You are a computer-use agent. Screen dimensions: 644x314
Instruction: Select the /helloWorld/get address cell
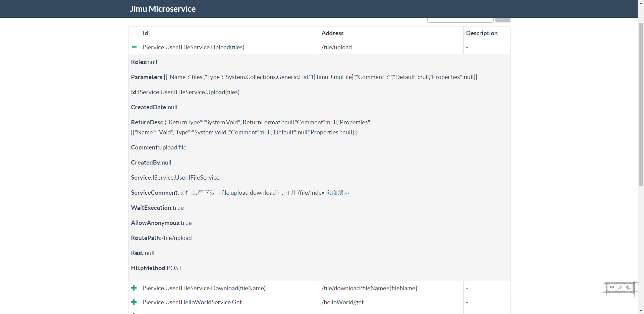(x=342, y=302)
